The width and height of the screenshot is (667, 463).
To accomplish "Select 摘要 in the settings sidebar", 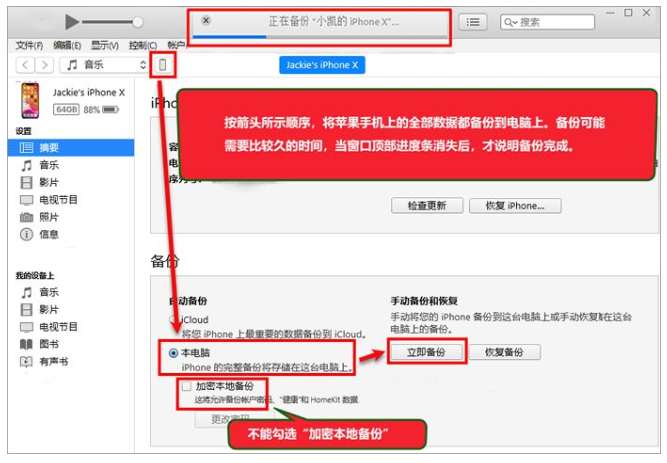I will [71, 148].
